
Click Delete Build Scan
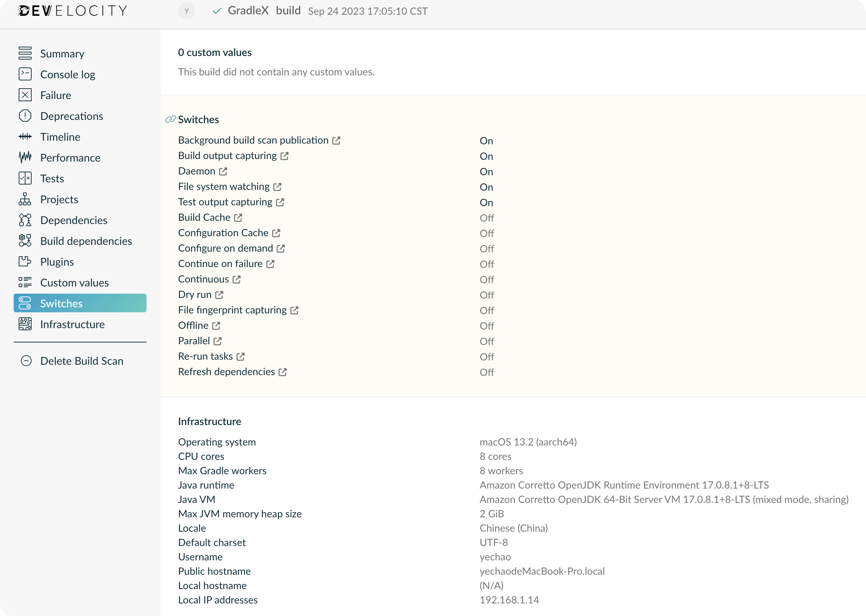pyautogui.click(x=82, y=361)
